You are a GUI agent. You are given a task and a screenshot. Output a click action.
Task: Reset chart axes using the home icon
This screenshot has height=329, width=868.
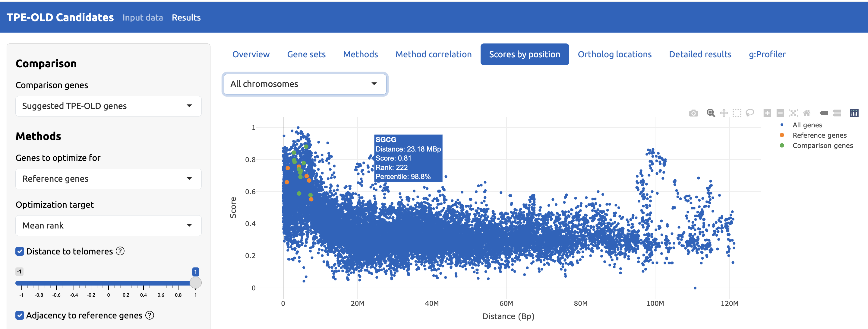click(x=807, y=113)
